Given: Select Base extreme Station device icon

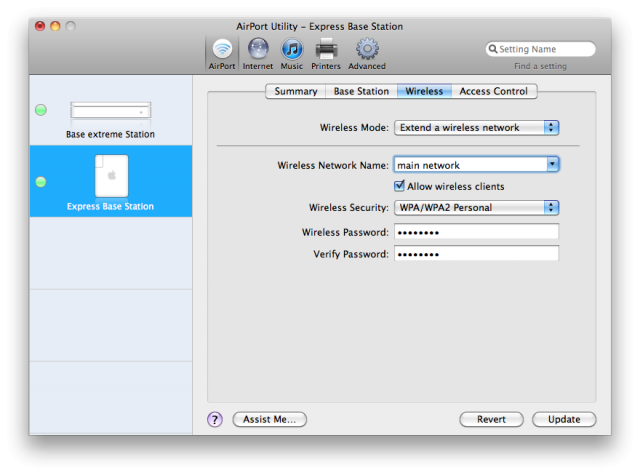Looking at the screenshot, I should point(111,111).
